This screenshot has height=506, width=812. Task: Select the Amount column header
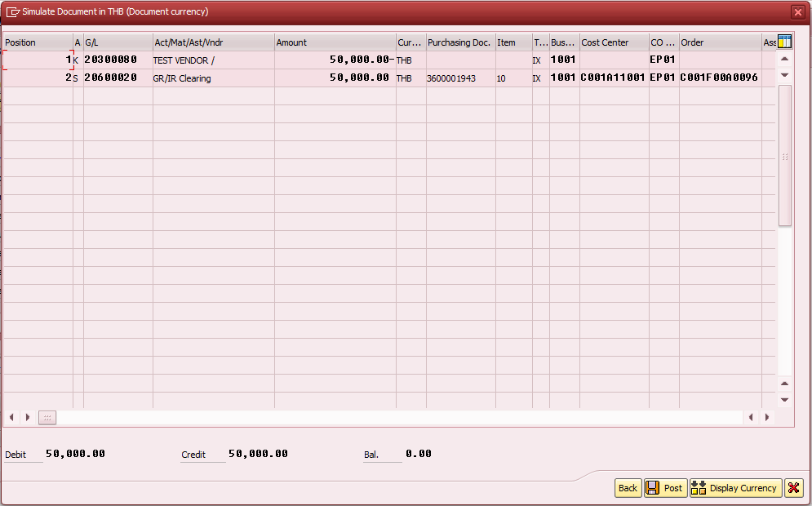(335, 42)
